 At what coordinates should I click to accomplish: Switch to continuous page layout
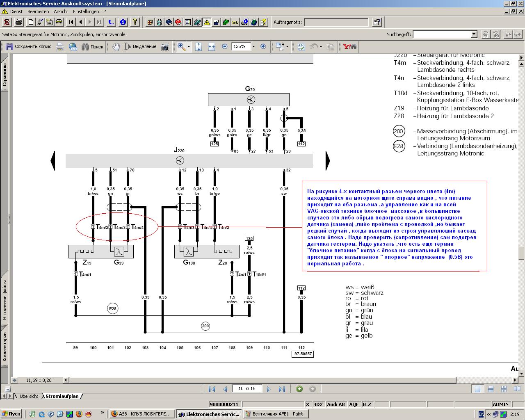491,389
